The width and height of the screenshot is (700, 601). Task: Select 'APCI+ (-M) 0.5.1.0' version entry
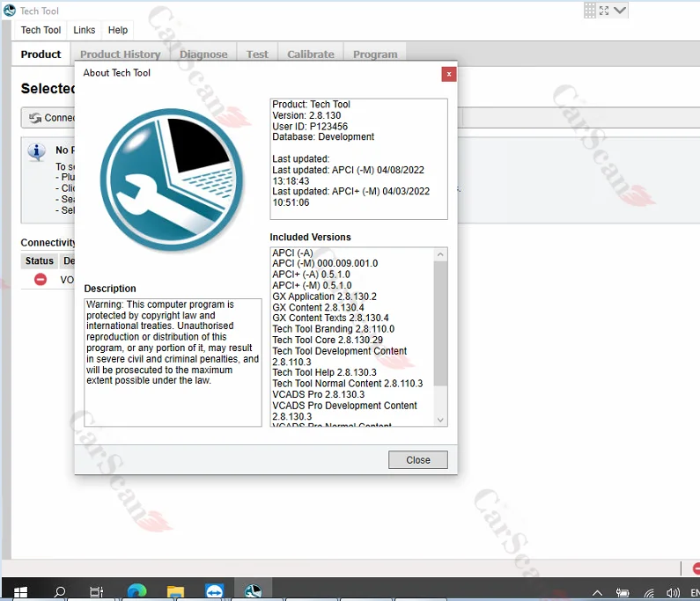tap(312, 286)
